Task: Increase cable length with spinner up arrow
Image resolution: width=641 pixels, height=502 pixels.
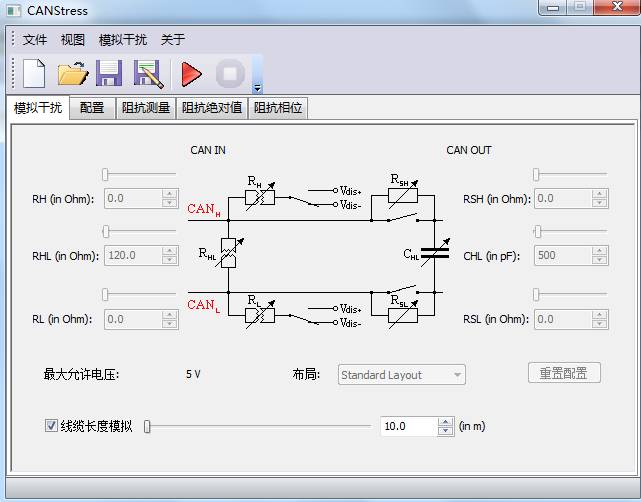Action: [446, 422]
